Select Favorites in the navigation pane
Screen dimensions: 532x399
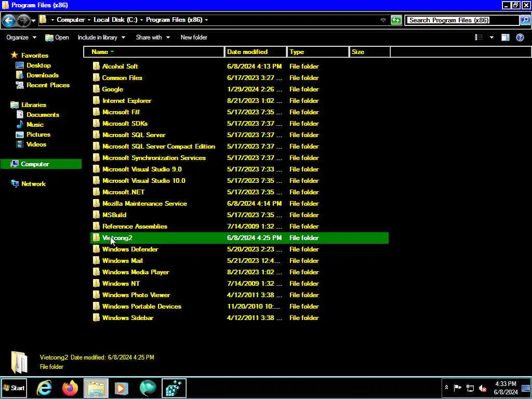(35, 55)
